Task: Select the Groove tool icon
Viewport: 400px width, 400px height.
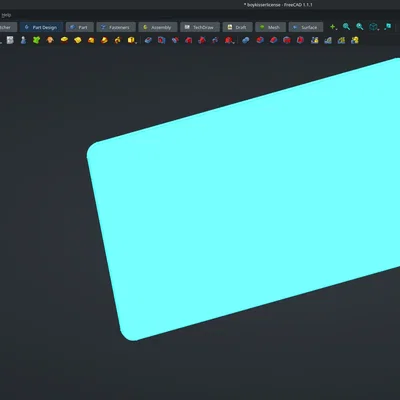Action: click(x=175, y=40)
